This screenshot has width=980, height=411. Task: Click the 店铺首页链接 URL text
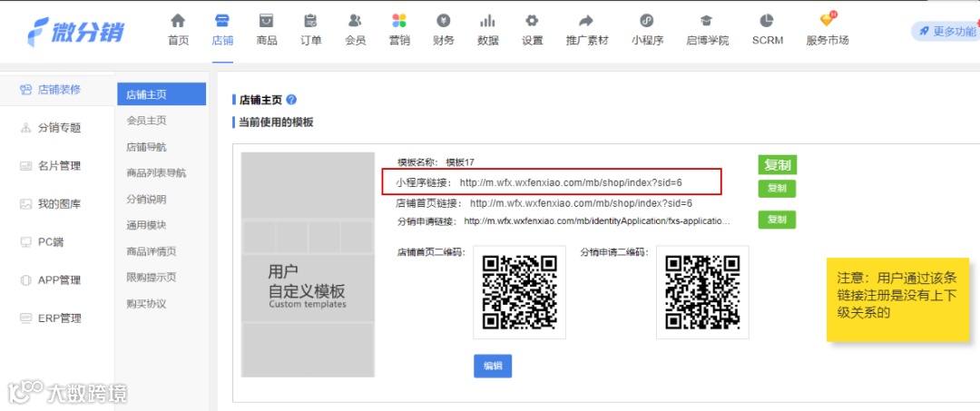(581, 203)
